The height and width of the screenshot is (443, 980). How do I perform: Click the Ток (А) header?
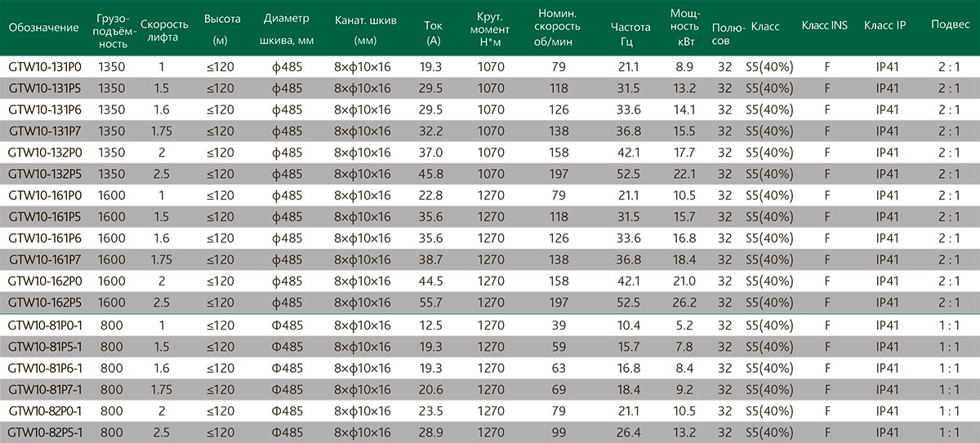tap(433, 31)
